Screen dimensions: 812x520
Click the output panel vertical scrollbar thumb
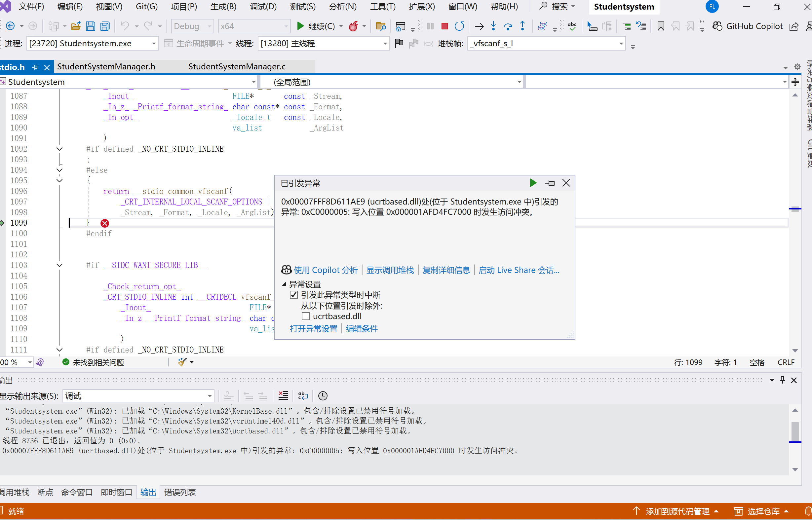point(795,431)
